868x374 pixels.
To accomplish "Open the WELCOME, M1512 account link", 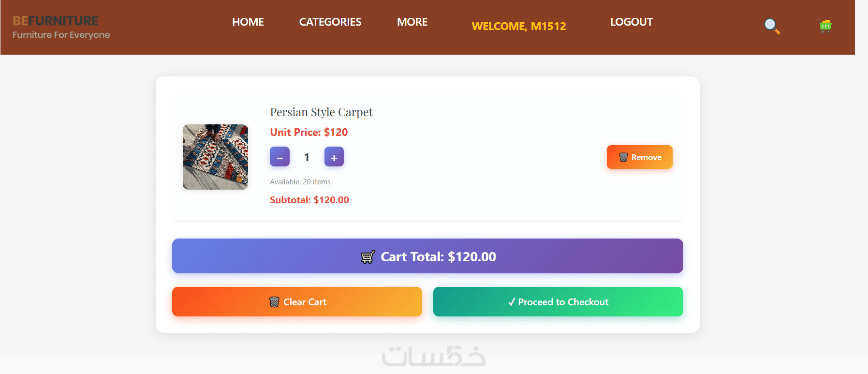I will pos(519,26).
